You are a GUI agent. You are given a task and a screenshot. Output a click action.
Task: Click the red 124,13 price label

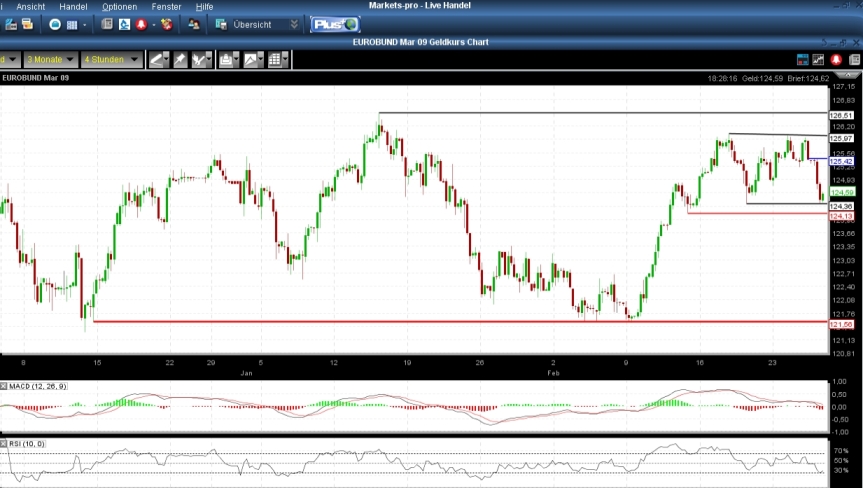click(x=841, y=216)
